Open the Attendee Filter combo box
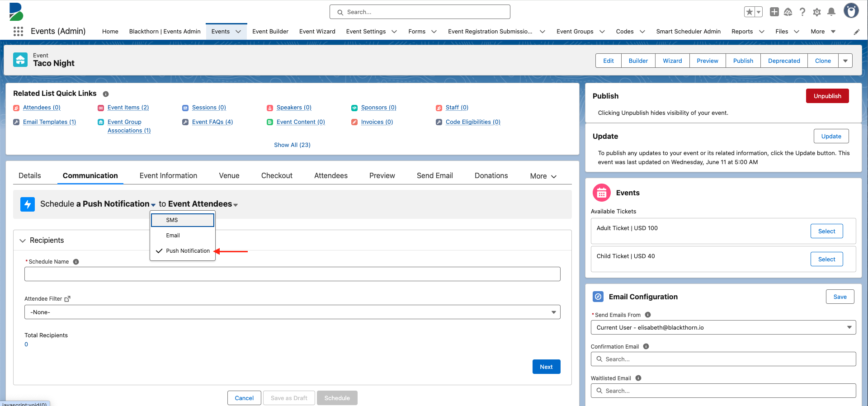This screenshot has width=868, height=406. click(292, 312)
